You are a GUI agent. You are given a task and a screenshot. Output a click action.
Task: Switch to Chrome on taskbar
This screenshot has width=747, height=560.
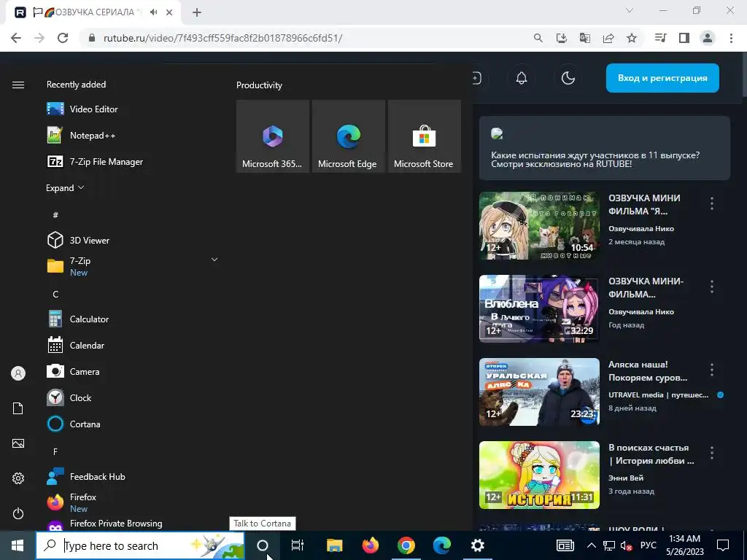tap(406, 545)
